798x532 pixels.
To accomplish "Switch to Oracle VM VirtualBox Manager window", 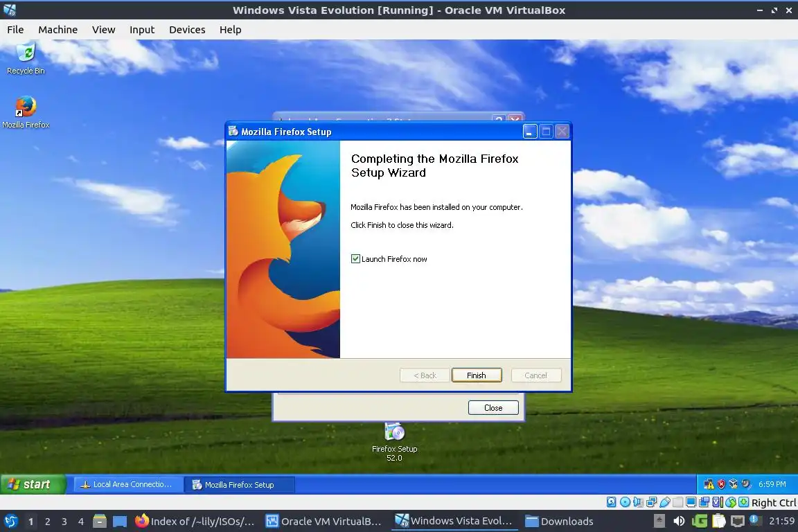I will click(x=323, y=522).
